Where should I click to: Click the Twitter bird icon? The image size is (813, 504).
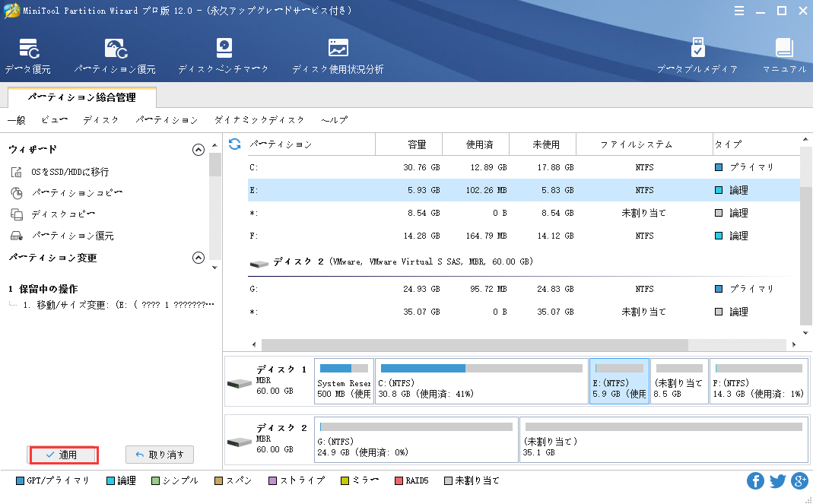pos(777,480)
